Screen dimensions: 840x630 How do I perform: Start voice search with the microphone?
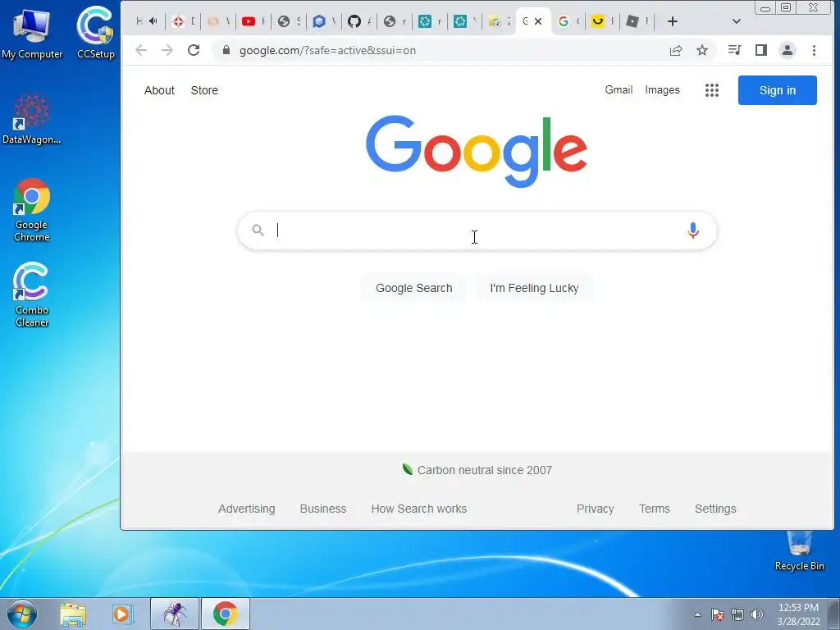point(692,231)
